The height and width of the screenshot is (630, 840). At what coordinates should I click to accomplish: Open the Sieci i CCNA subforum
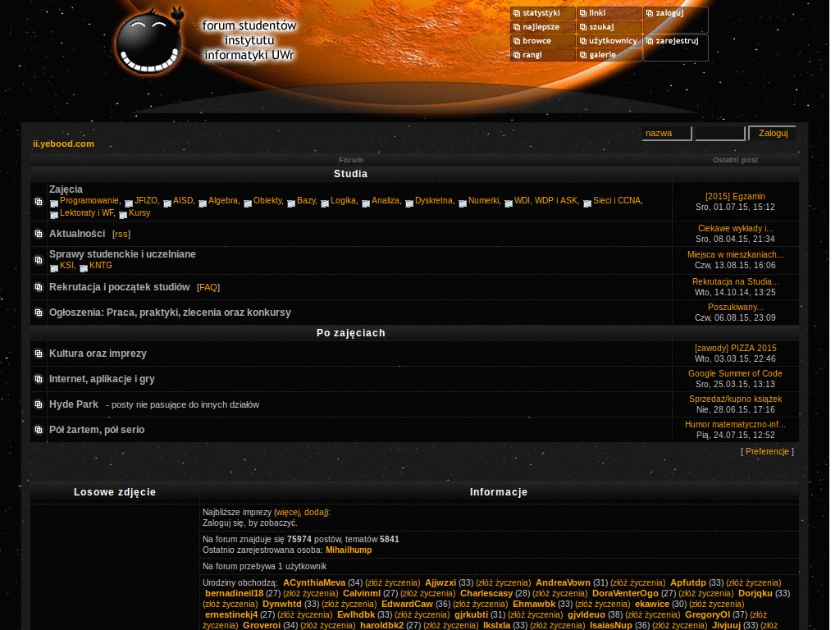618,200
